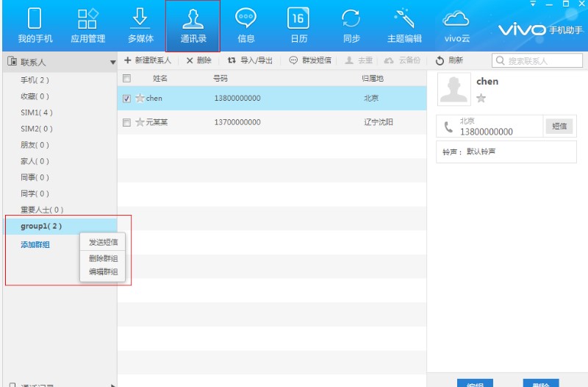The image size is (588, 387).
Task: Open the vivo云 cloud section
Action: [456, 26]
